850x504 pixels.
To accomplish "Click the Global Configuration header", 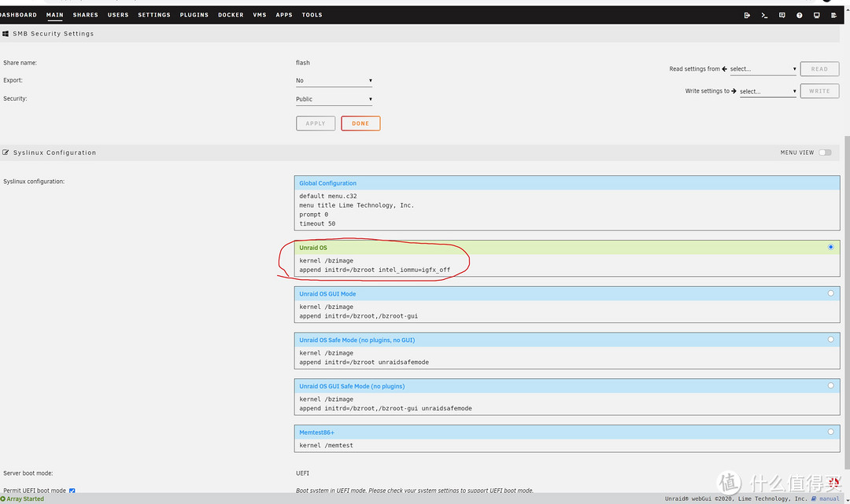I will point(567,183).
